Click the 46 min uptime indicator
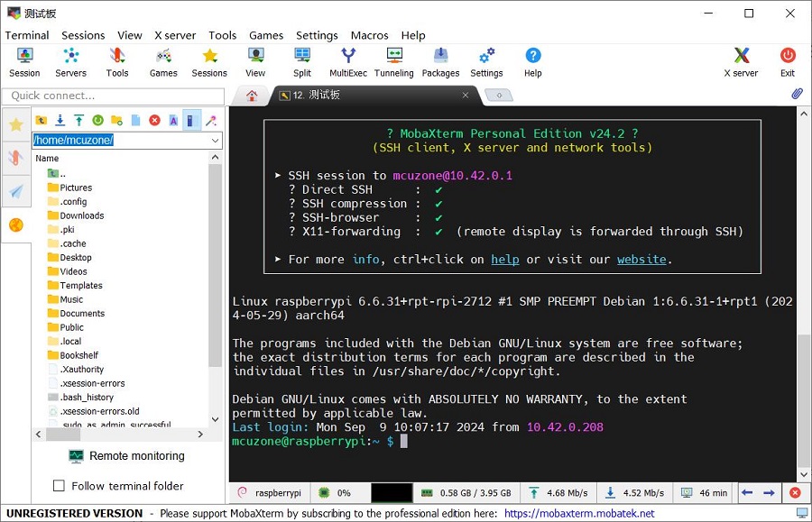812x522 pixels. (705, 493)
